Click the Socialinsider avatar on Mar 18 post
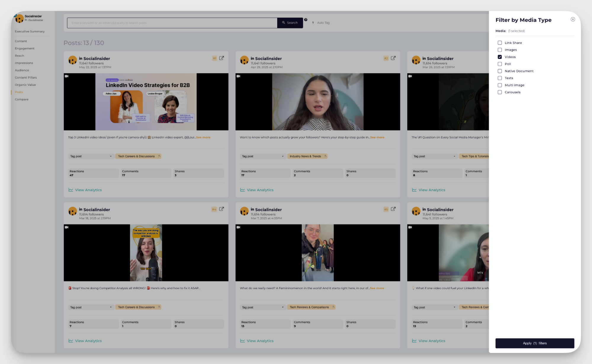Image resolution: width=592 pixels, height=364 pixels. click(73, 211)
